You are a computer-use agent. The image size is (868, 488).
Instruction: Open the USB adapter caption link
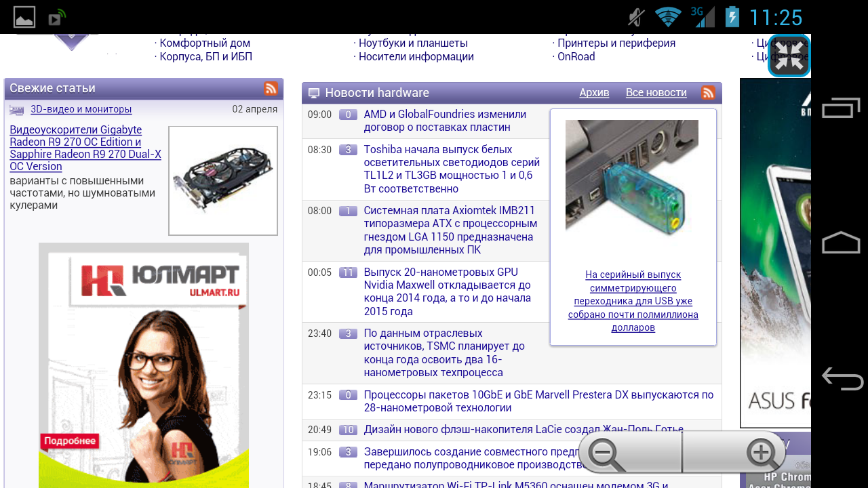pyautogui.click(x=633, y=301)
